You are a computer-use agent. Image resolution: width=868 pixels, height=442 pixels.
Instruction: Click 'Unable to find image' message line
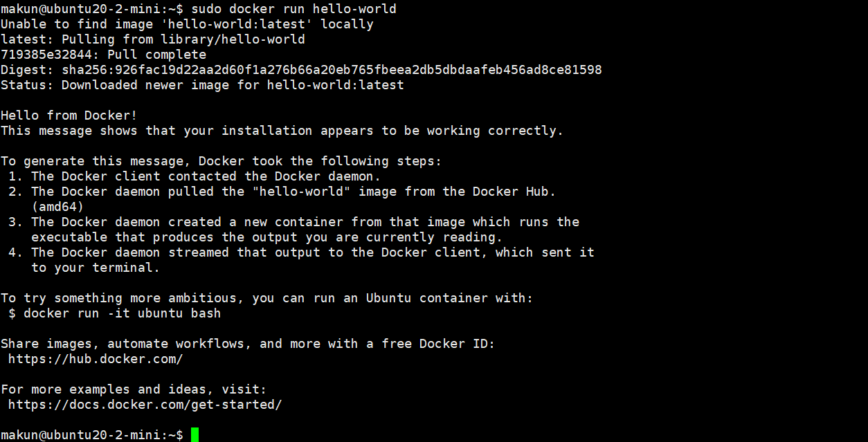pyautogui.click(x=187, y=24)
